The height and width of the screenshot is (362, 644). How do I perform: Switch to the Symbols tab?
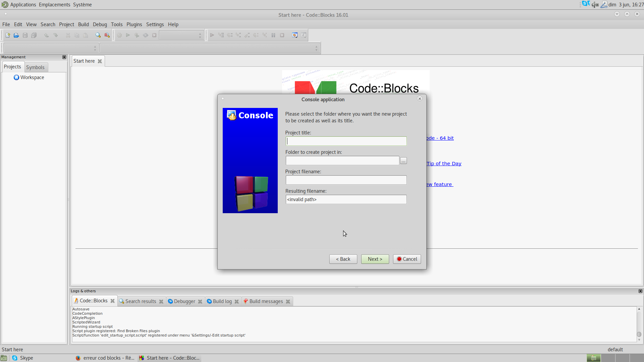click(35, 67)
